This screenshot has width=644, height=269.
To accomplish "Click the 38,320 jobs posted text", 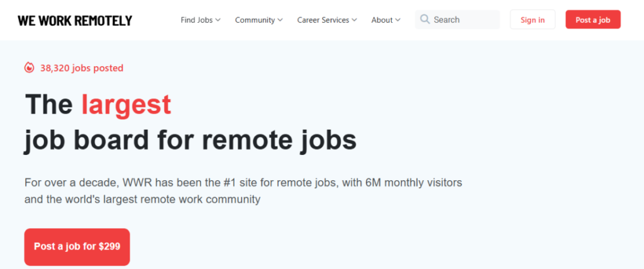I will point(82,68).
